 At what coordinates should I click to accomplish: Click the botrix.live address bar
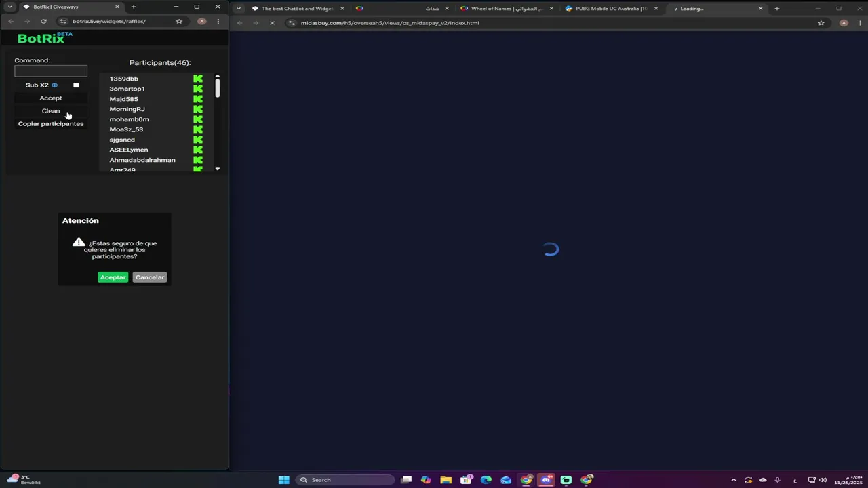click(x=121, y=21)
